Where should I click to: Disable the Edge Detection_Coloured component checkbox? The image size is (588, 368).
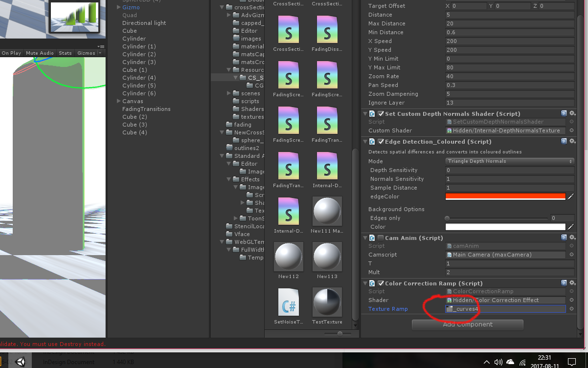coord(380,141)
